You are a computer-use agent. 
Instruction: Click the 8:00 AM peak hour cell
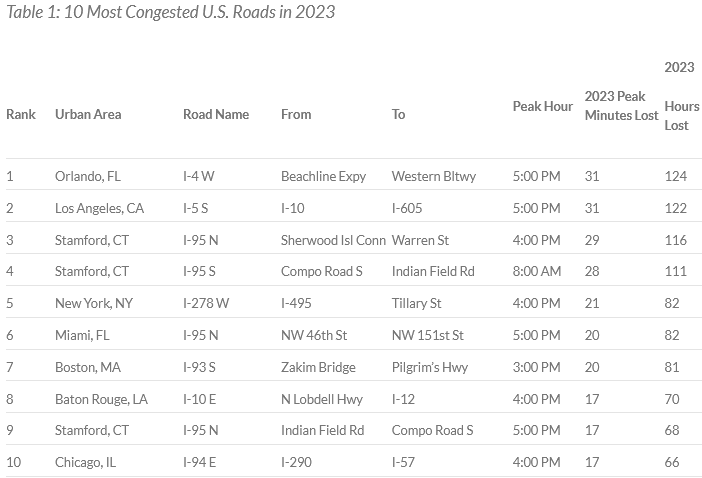pos(537,271)
